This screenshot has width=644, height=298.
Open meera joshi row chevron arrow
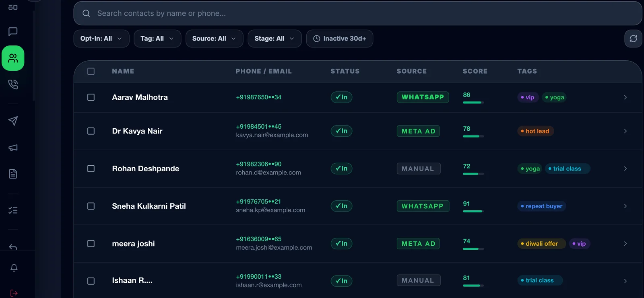[x=625, y=244]
